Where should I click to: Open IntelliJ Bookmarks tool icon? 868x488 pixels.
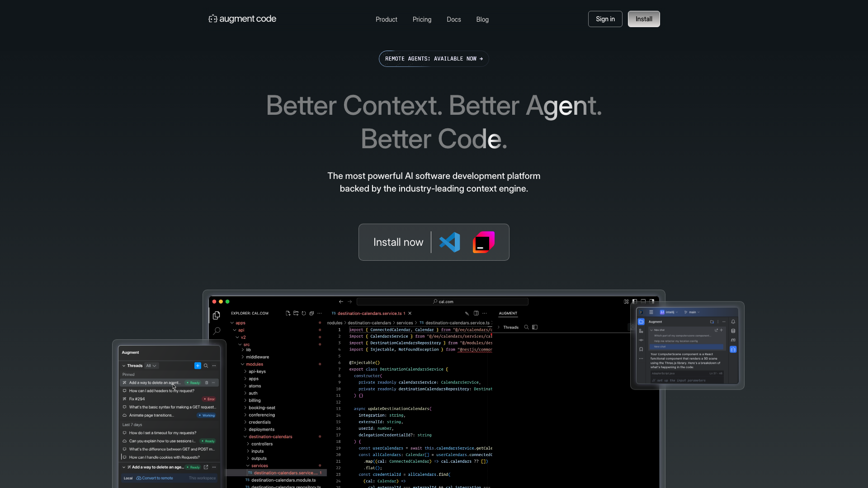[x=641, y=349]
